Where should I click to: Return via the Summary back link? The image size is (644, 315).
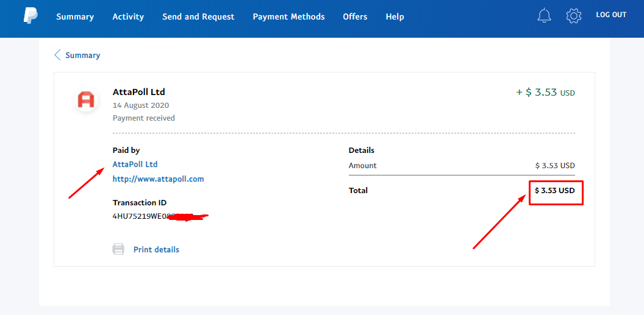tap(82, 55)
